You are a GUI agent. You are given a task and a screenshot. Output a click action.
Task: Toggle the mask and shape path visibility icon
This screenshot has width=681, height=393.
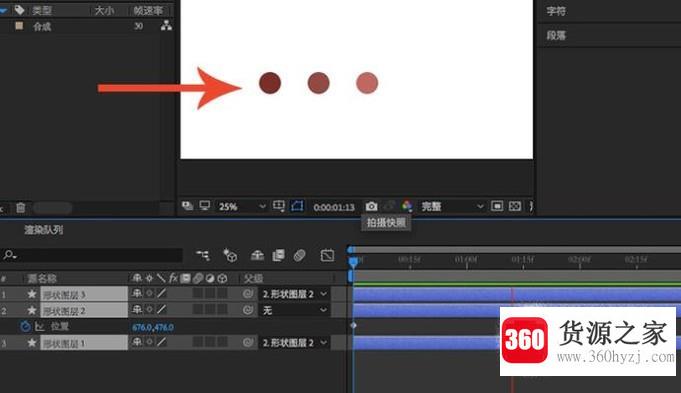297,206
